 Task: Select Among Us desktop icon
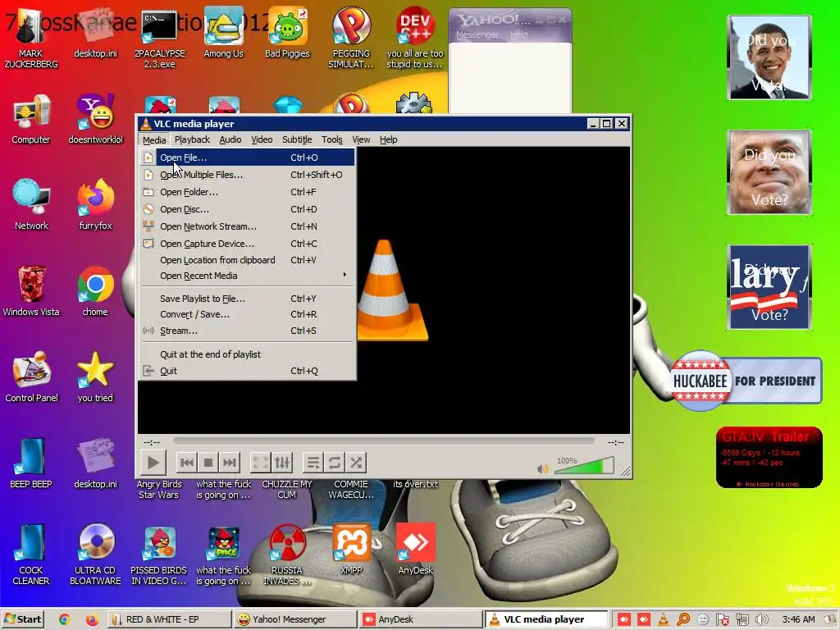pos(223,34)
